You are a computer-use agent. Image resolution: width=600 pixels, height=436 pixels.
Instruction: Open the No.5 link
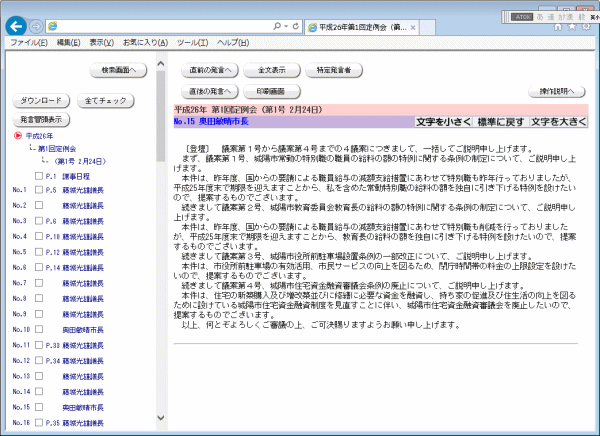[19, 252]
